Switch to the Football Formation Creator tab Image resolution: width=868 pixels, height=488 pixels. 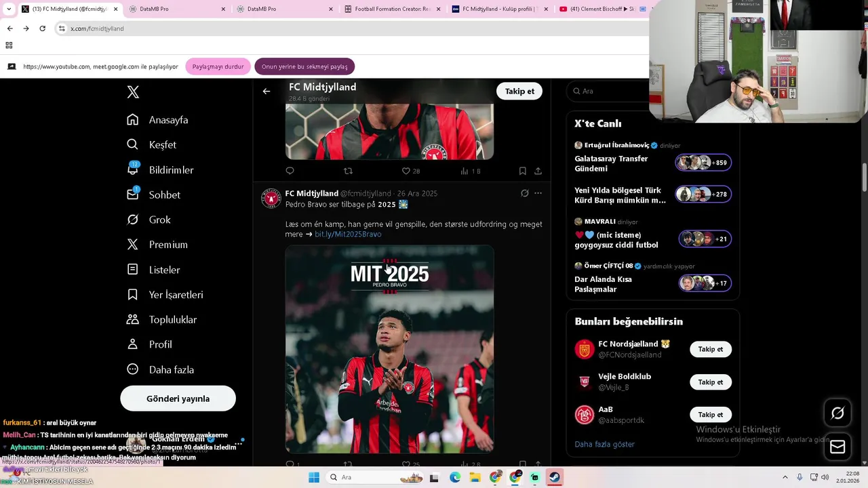tap(392, 9)
